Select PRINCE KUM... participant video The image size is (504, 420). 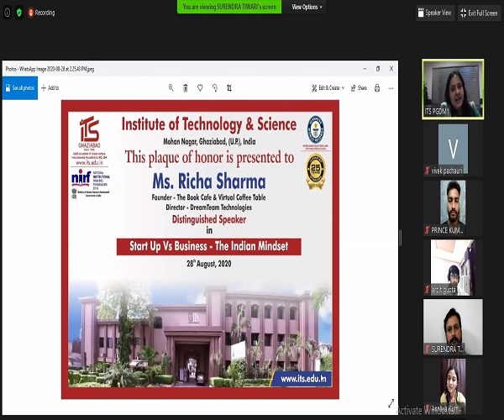coord(453,208)
